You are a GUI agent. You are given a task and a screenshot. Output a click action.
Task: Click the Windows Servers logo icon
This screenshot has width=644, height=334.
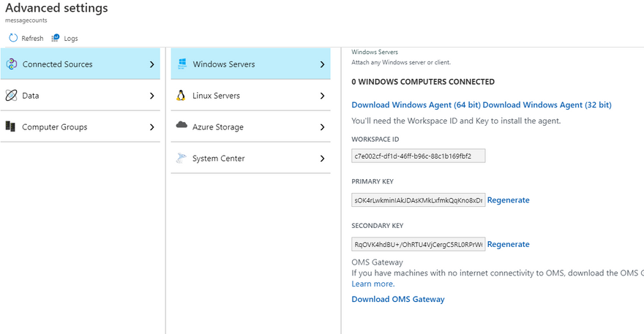pos(182,64)
